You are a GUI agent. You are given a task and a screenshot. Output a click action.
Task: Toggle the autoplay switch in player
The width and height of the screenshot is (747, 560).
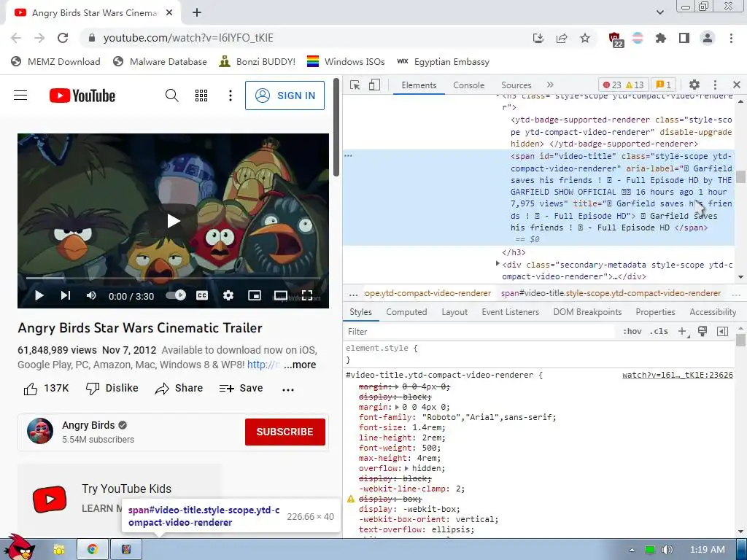click(176, 295)
